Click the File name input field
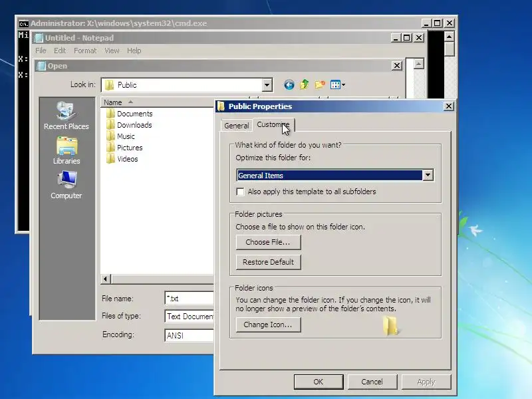532x399 pixels. tap(190, 298)
